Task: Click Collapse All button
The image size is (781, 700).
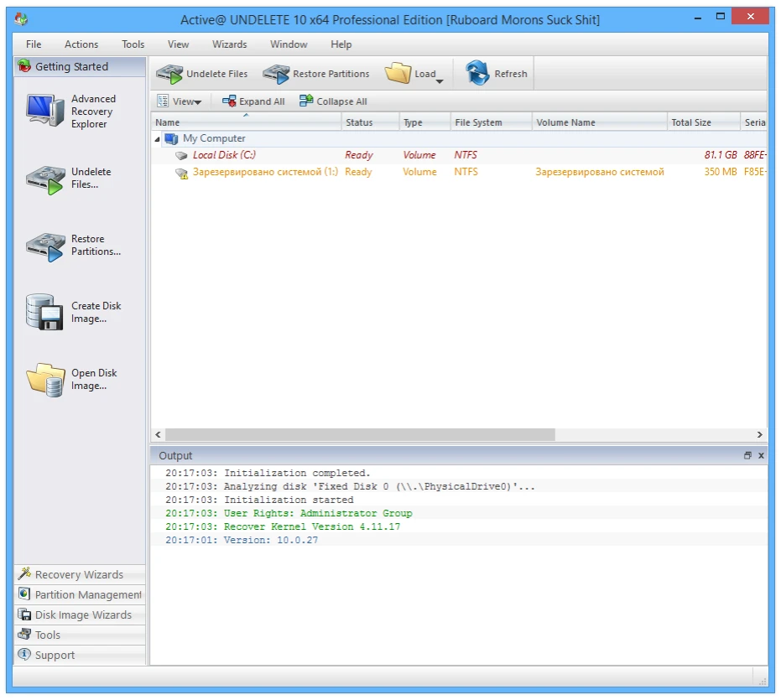Action: (x=333, y=101)
